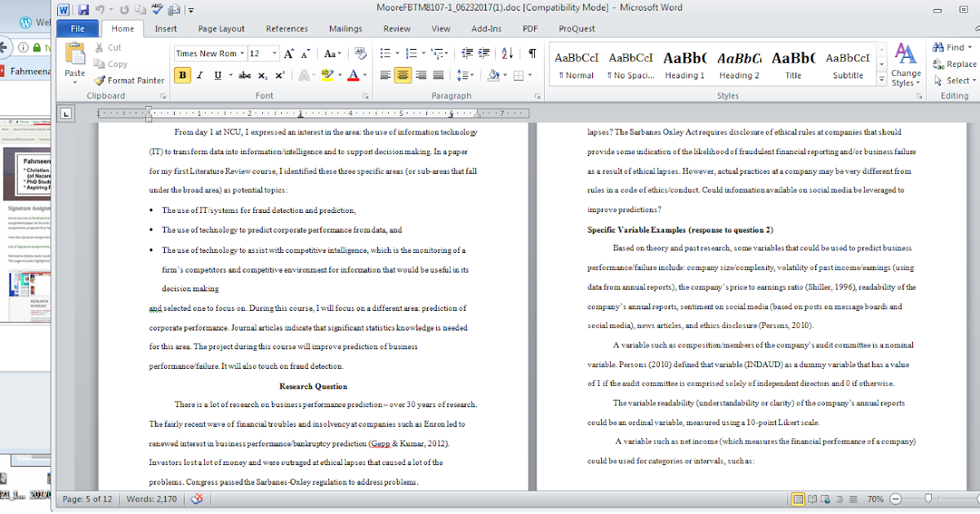
Task: Decrease paragraph indent
Action: point(467,54)
